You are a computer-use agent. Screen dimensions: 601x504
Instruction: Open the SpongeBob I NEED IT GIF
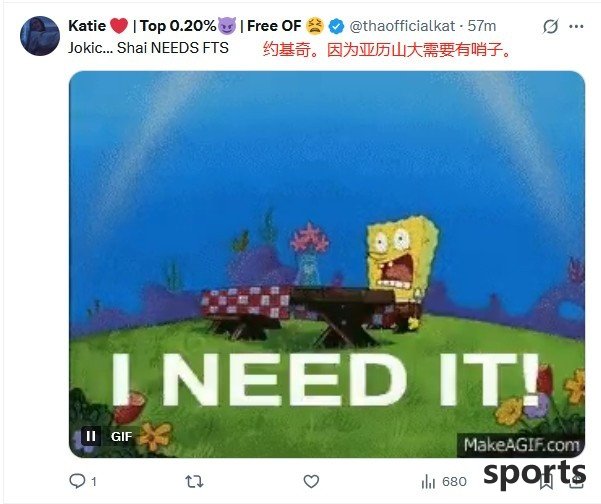click(327, 264)
